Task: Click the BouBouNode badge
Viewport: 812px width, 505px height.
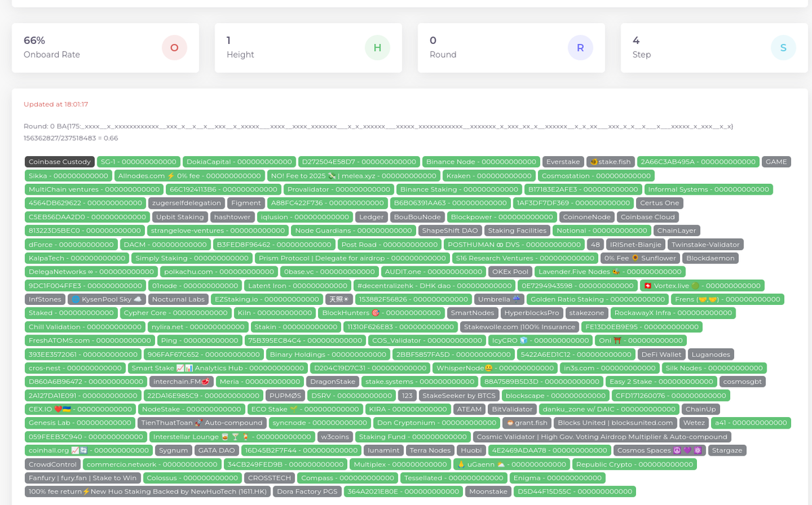Action: (x=418, y=217)
